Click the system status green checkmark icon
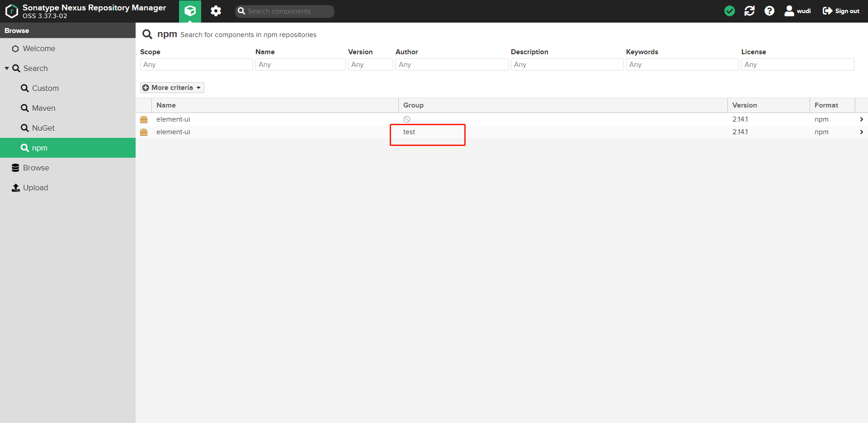The image size is (868, 423). point(730,11)
